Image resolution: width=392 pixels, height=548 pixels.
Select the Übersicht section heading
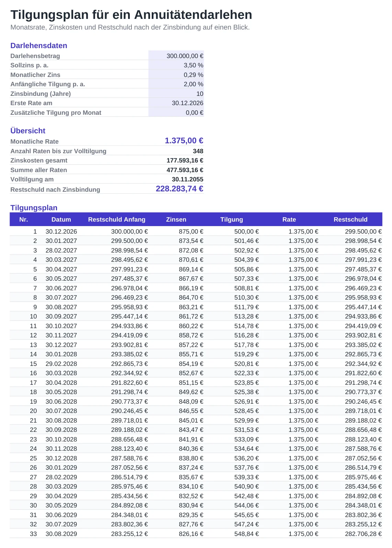click(x=28, y=131)
